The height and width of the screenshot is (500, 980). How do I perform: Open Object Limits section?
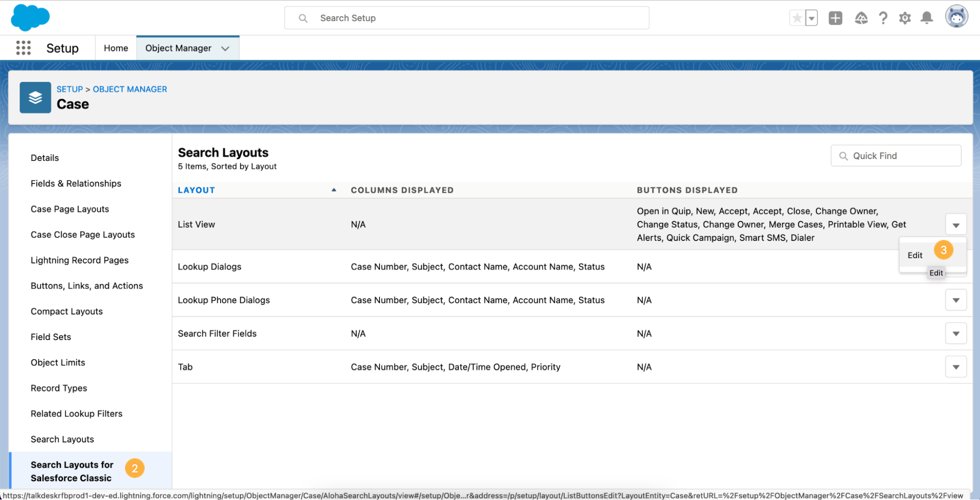pyautogui.click(x=58, y=362)
